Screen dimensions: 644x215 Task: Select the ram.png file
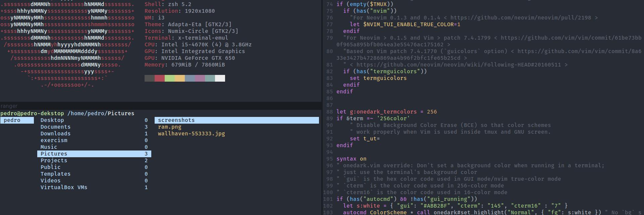click(170, 127)
